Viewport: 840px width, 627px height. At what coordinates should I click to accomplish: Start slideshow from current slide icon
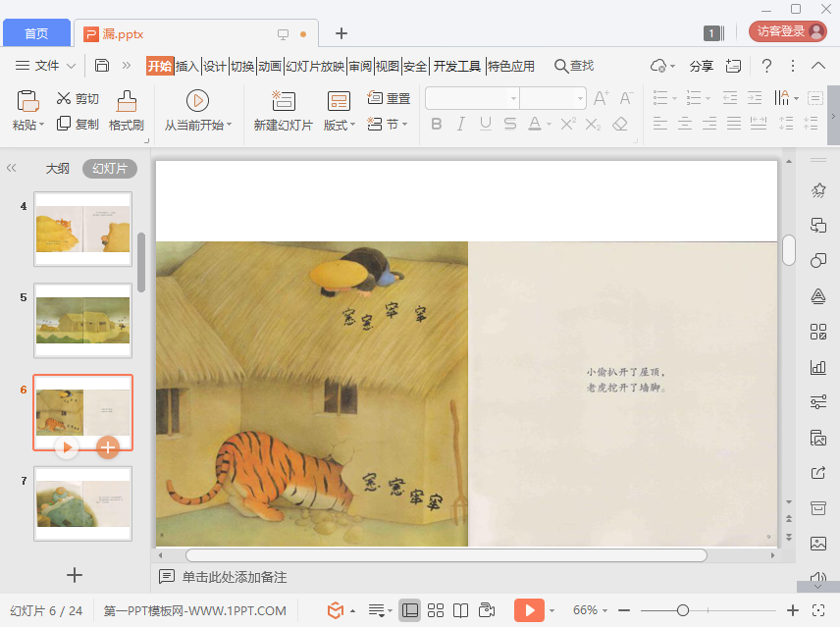pos(197,101)
